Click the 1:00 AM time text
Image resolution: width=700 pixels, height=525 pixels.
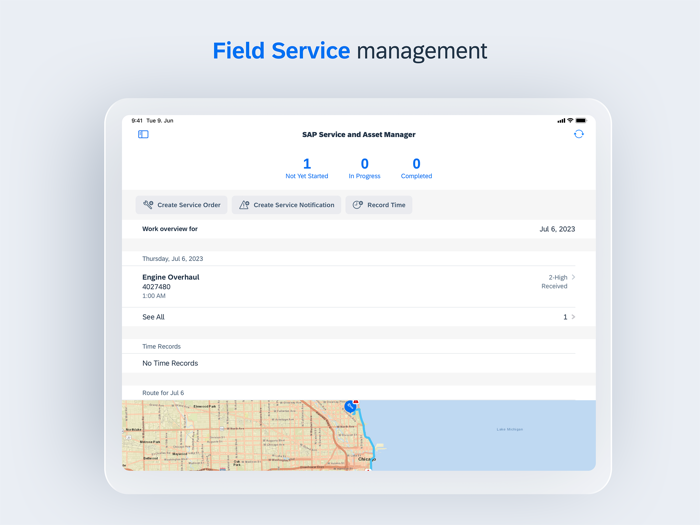tap(154, 296)
